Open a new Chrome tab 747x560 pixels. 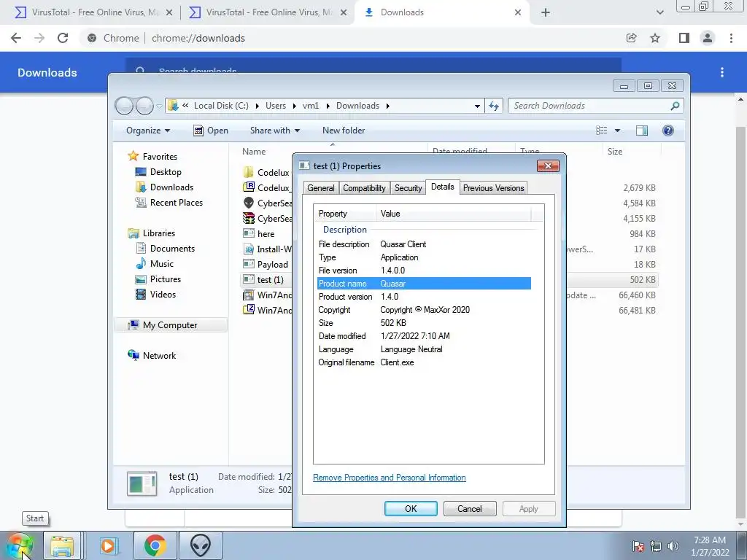[x=546, y=12]
